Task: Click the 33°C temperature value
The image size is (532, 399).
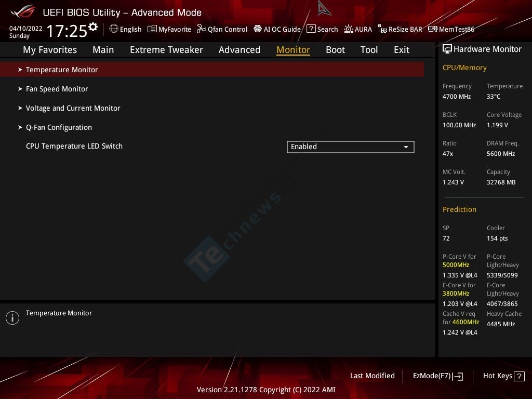Action: [494, 96]
